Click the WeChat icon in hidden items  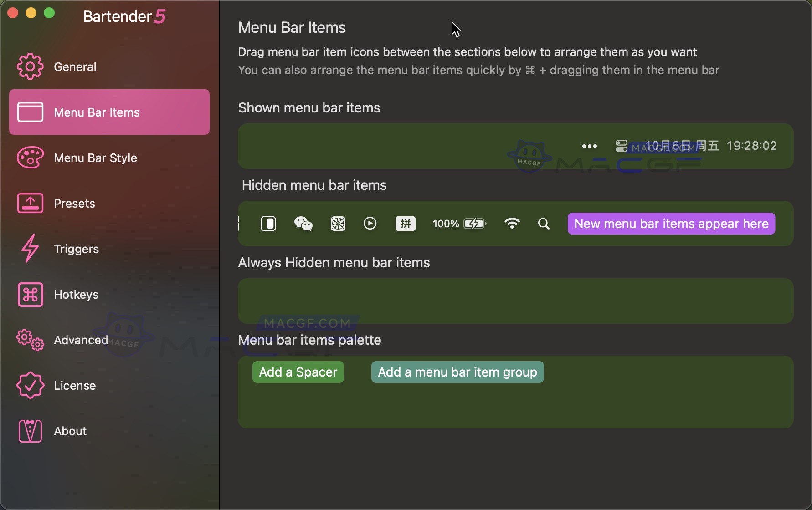coord(303,224)
